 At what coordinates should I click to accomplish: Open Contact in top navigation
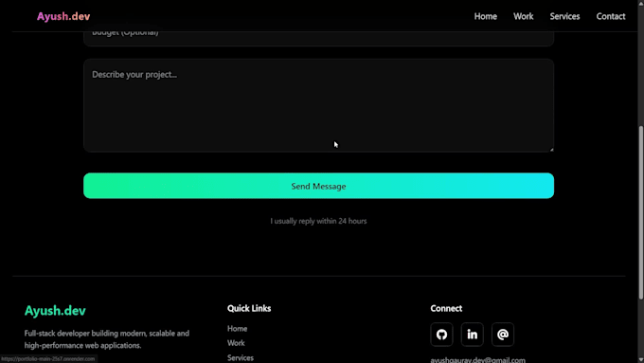pos(611,16)
